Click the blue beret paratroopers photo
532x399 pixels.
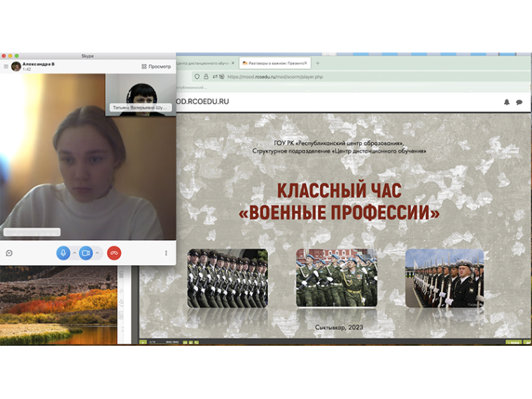pos(337,278)
